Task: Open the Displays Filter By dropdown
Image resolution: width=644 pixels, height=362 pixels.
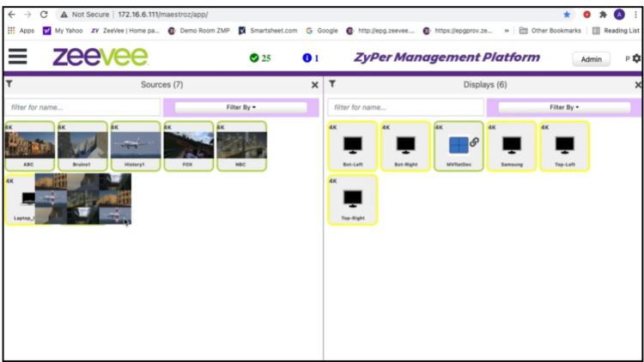Action: coord(564,107)
